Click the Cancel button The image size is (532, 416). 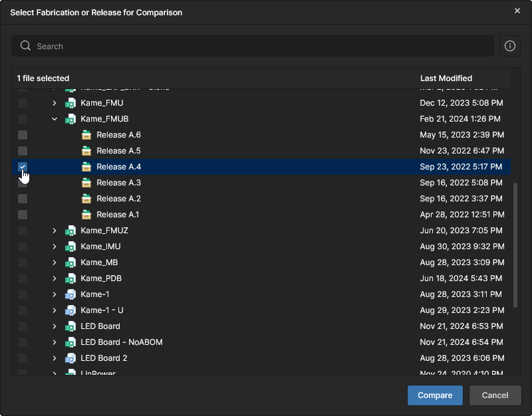point(495,395)
